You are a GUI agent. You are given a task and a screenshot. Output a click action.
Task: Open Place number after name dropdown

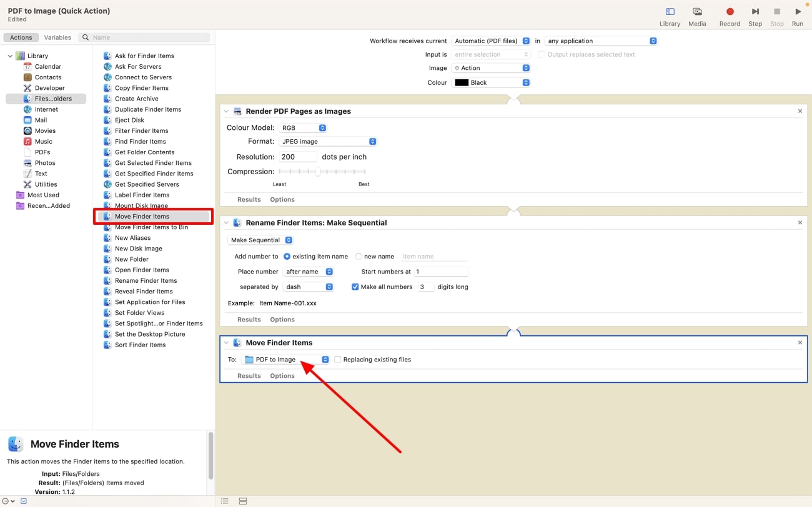[x=309, y=272]
